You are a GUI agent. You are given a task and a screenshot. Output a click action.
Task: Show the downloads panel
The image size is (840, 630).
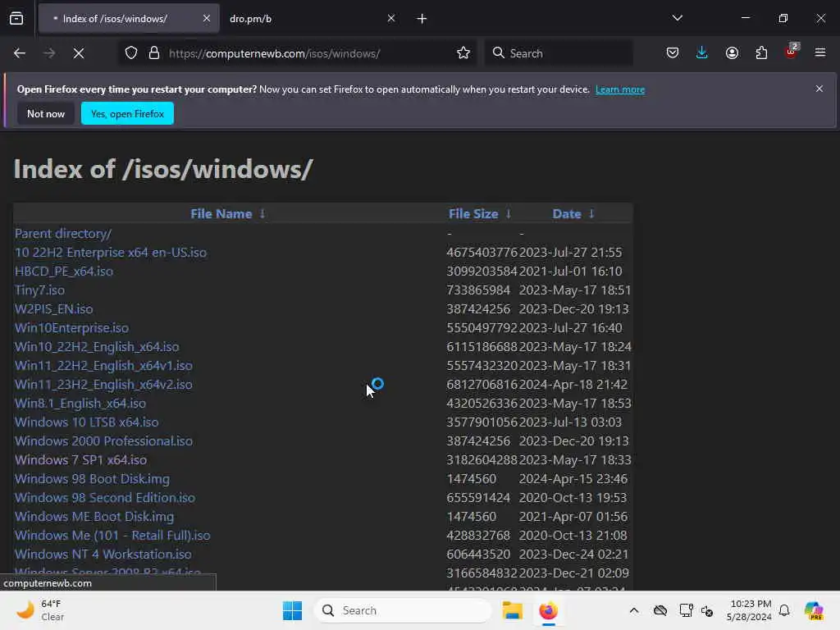tap(702, 53)
